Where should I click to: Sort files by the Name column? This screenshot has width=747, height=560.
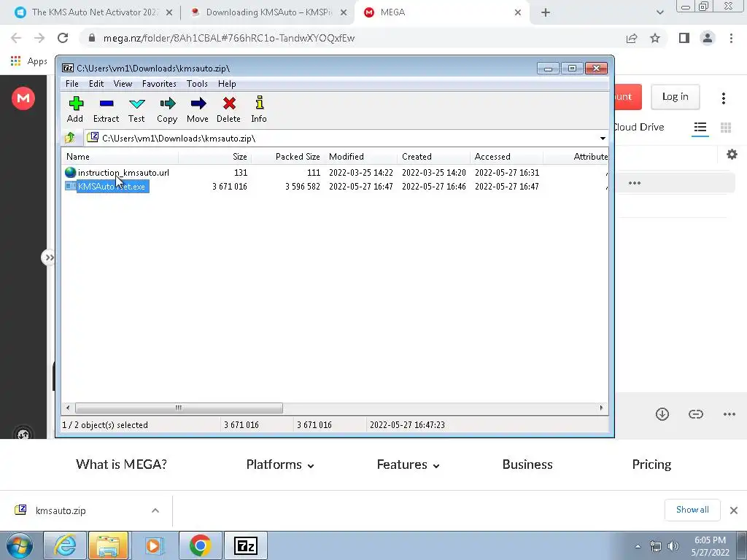[x=120, y=157]
